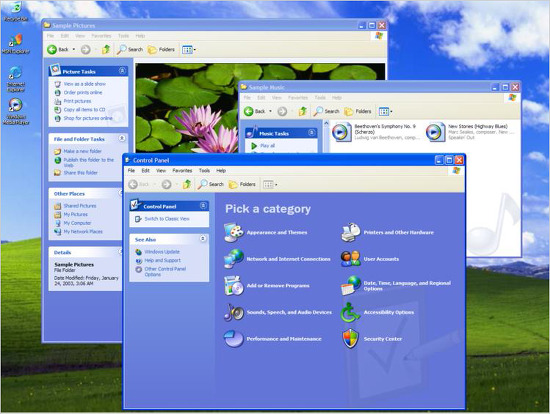Select Beethoven's Symphony No. 9 music file
This screenshot has height=414, width=550.
pos(376,132)
